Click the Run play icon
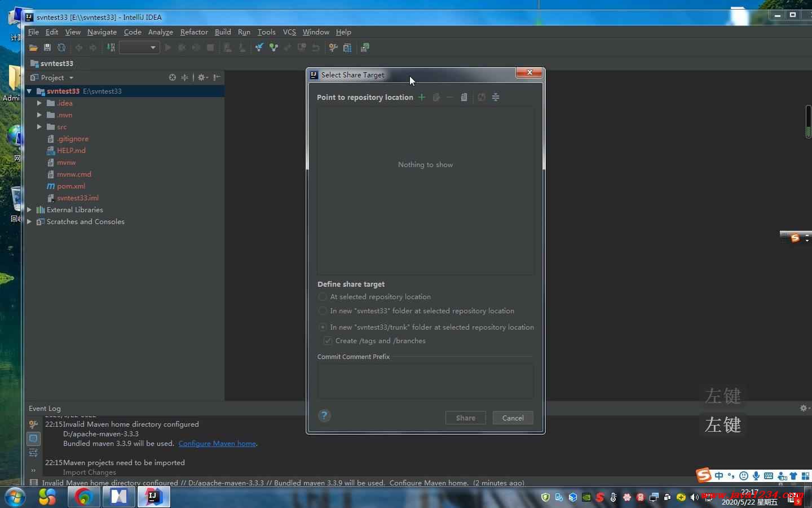This screenshot has height=508, width=812. tap(167, 48)
